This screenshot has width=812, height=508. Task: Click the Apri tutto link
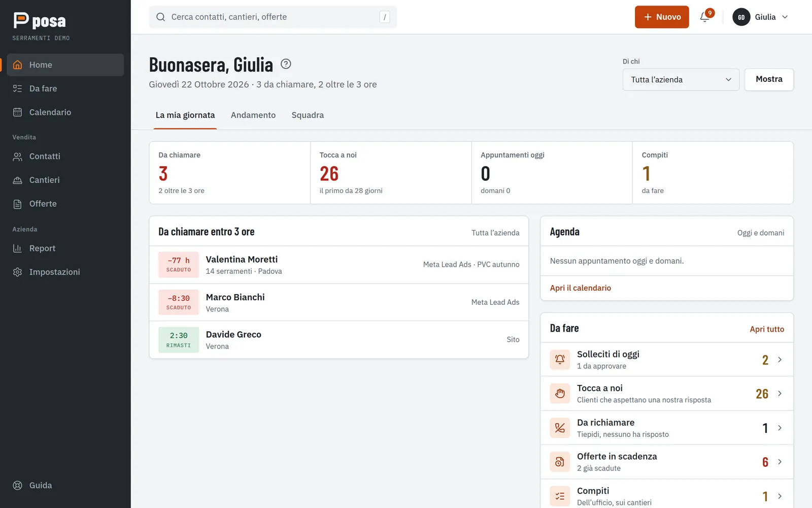pyautogui.click(x=767, y=329)
